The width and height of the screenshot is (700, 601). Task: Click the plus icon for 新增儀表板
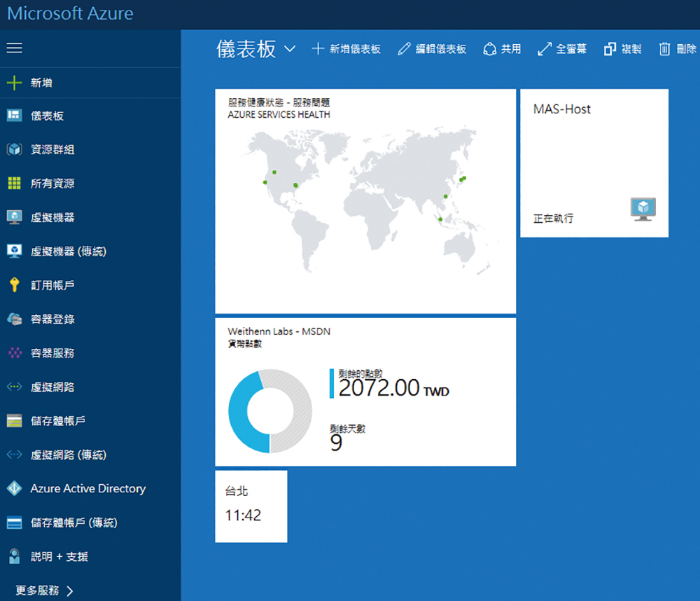(x=317, y=49)
